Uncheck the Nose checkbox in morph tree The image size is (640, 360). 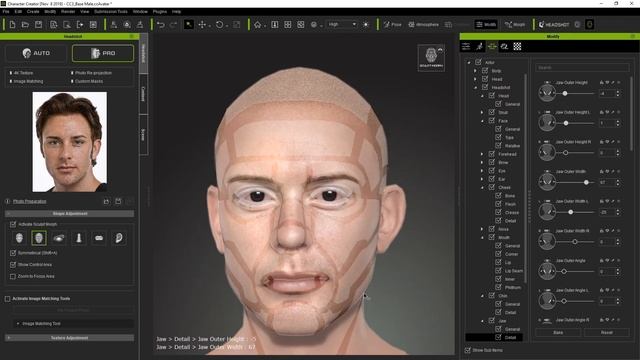(492, 229)
